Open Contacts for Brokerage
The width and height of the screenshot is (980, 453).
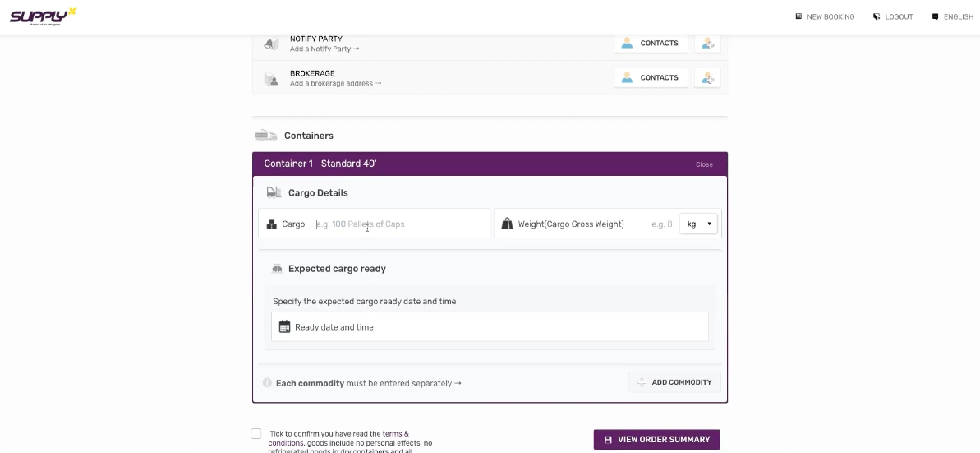[651, 78]
